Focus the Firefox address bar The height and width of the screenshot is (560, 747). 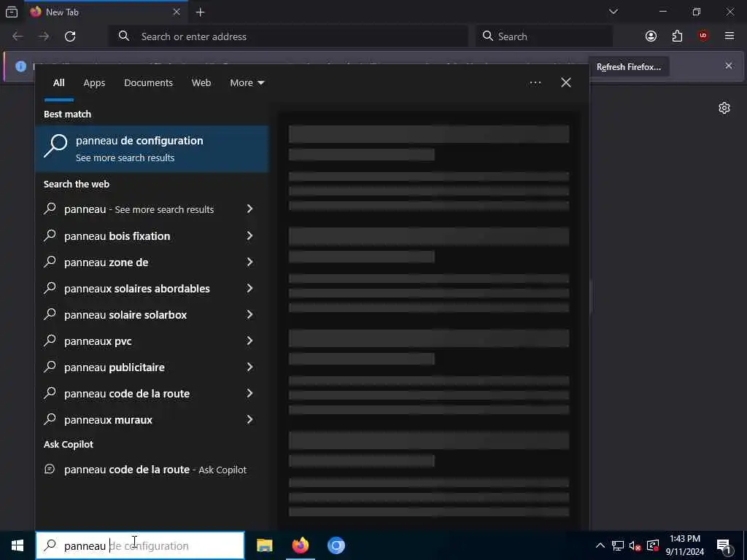pyautogui.click(x=289, y=36)
